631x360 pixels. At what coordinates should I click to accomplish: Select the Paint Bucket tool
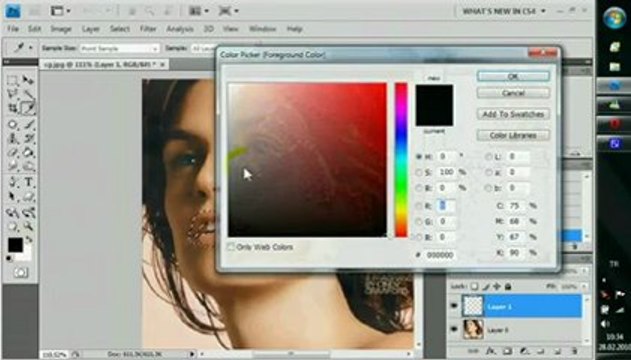tap(28, 152)
